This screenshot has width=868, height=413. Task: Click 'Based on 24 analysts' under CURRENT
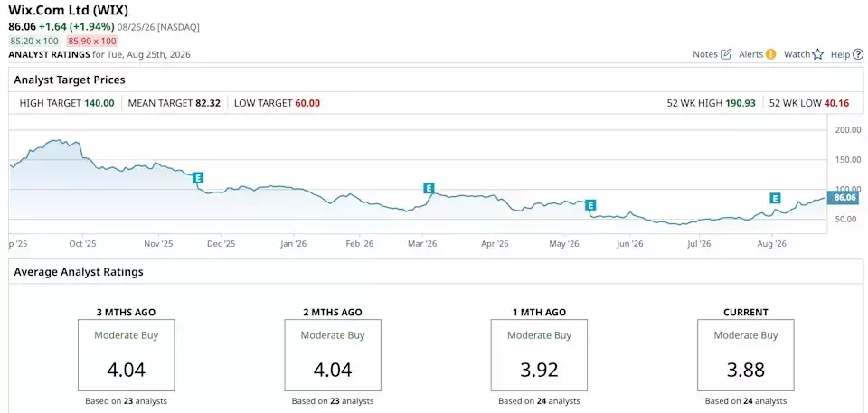click(746, 401)
